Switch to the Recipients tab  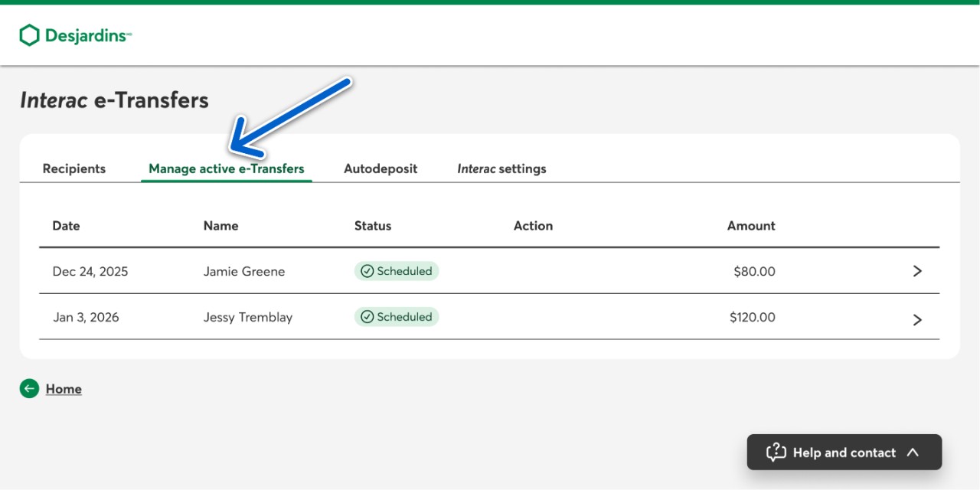pyautogui.click(x=74, y=168)
